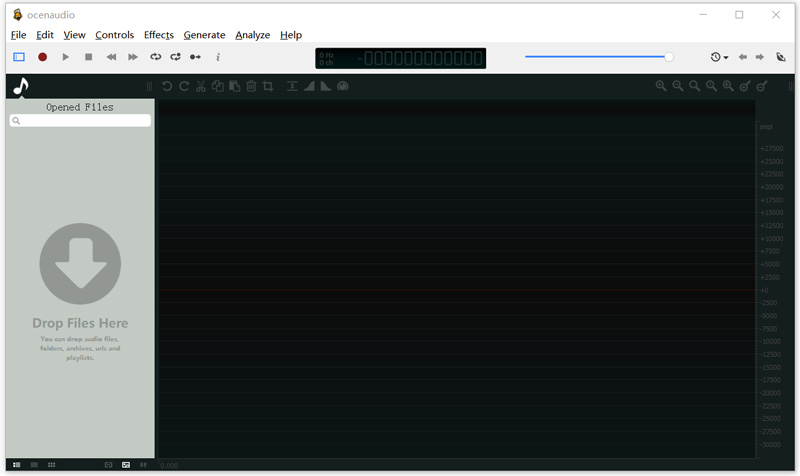The image size is (800, 476).
Task: Click the Opened Files panel header
Action: click(80, 107)
